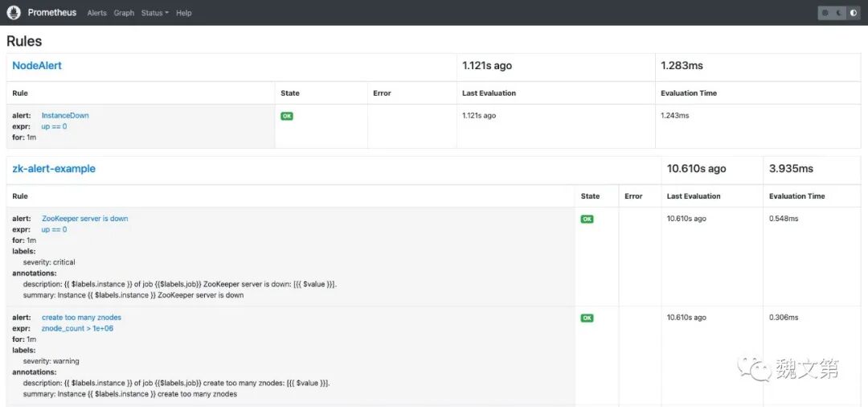Viewport: 868px width, 407px height.
Task: Open create too many znodes alert link
Action: pos(81,317)
